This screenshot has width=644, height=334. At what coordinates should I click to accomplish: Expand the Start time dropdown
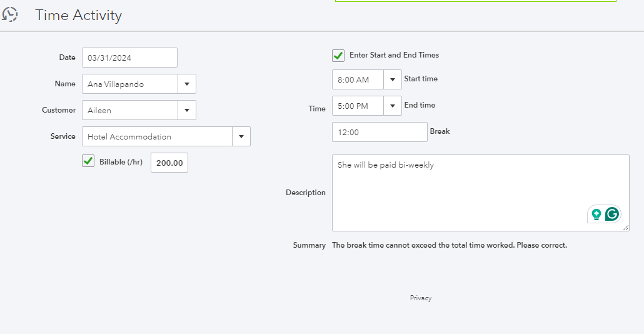(392, 79)
